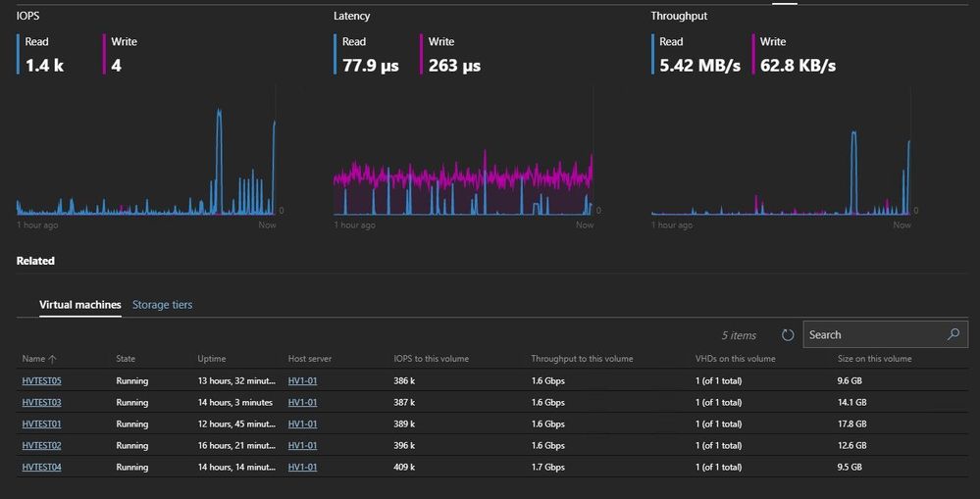The height and width of the screenshot is (499, 980).
Task: Sort by the Uptime column header
Action: click(x=212, y=359)
